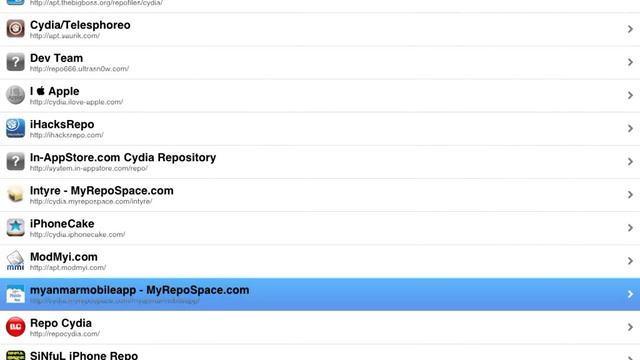Select the I Apple source title

[x=55, y=91]
